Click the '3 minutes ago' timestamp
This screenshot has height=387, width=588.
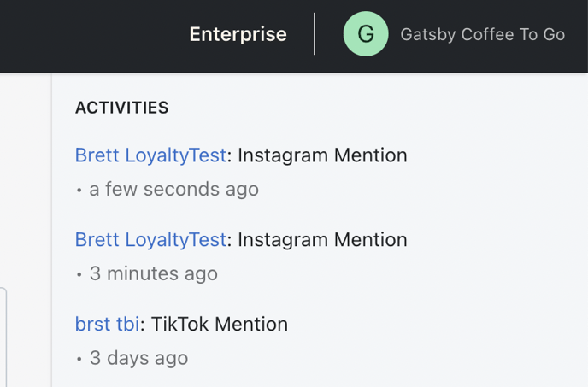click(x=153, y=273)
